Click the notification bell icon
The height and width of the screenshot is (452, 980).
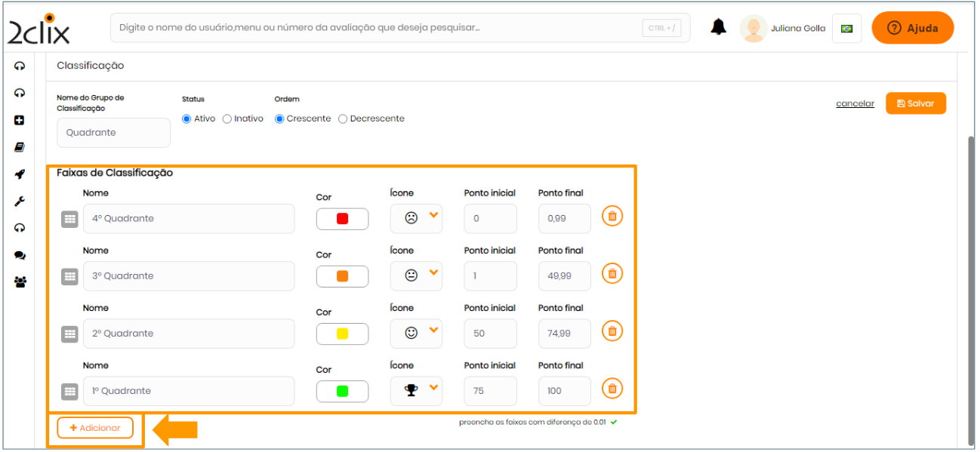point(718,28)
